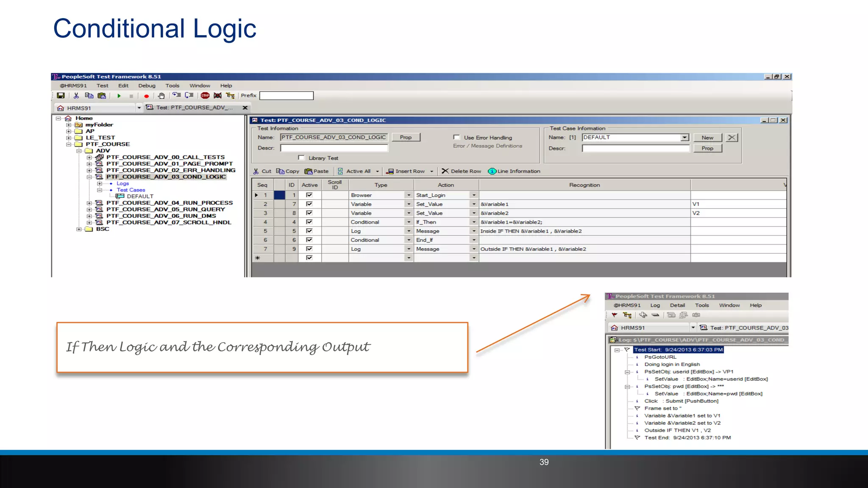The height and width of the screenshot is (488, 868).
Task: Open the Test menu
Action: click(x=103, y=86)
